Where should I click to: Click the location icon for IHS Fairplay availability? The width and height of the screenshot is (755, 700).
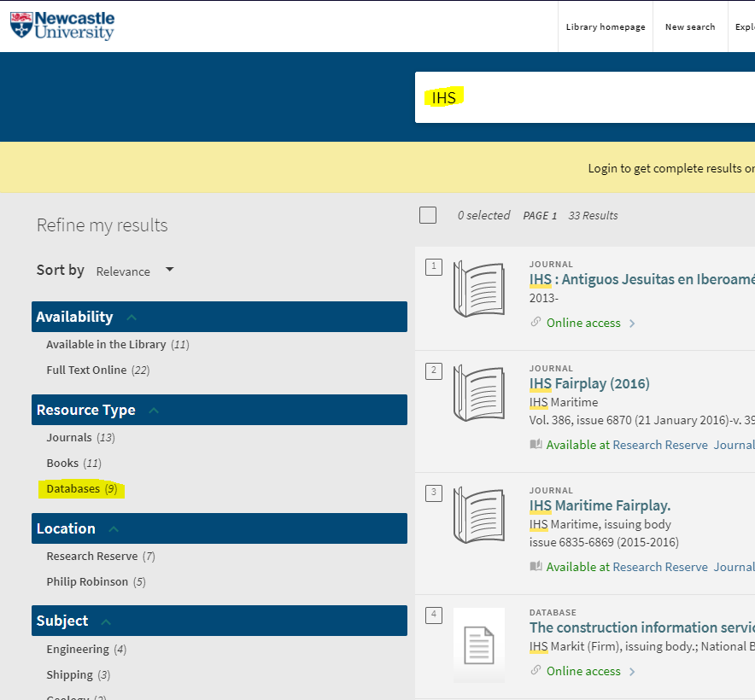point(536,445)
